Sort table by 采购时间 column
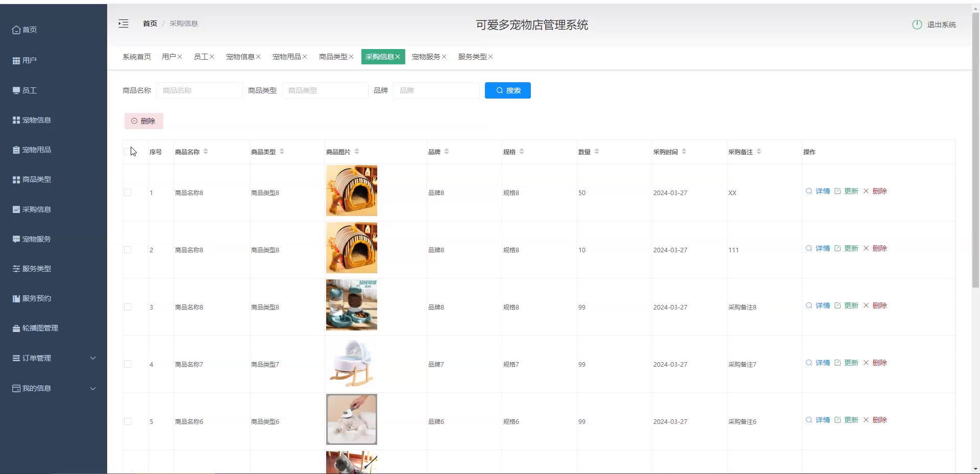 [684, 152]
